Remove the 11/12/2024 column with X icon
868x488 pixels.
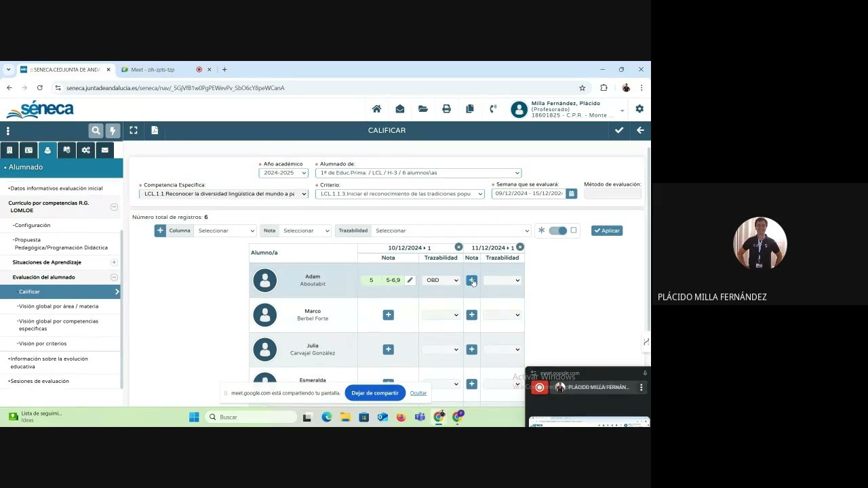tap(520, 247)
